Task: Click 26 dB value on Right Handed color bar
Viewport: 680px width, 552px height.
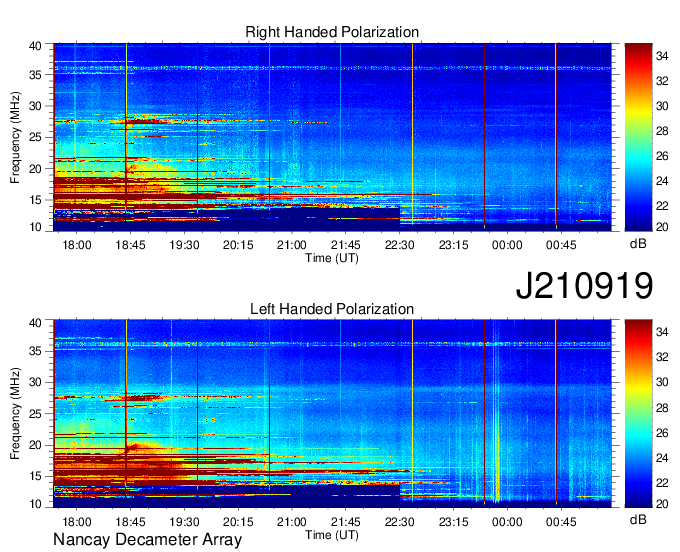Action: click(x=662, y=156)
